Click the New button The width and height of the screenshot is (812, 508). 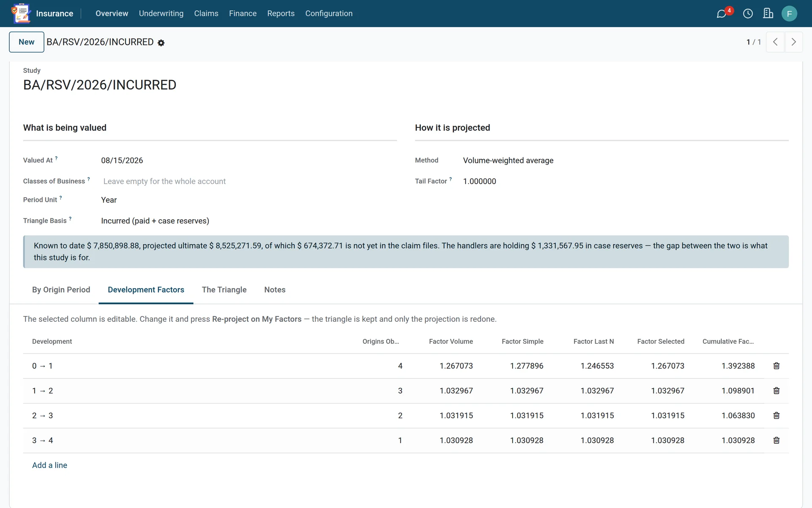tap(27, 42)
